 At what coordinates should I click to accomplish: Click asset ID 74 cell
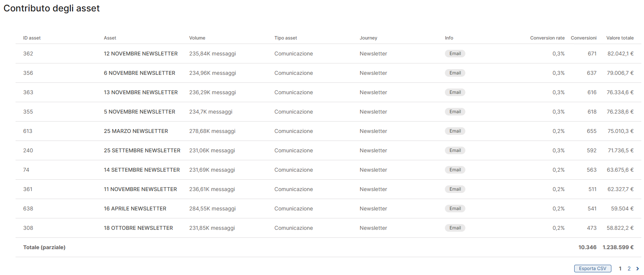[x=26, y=170]
